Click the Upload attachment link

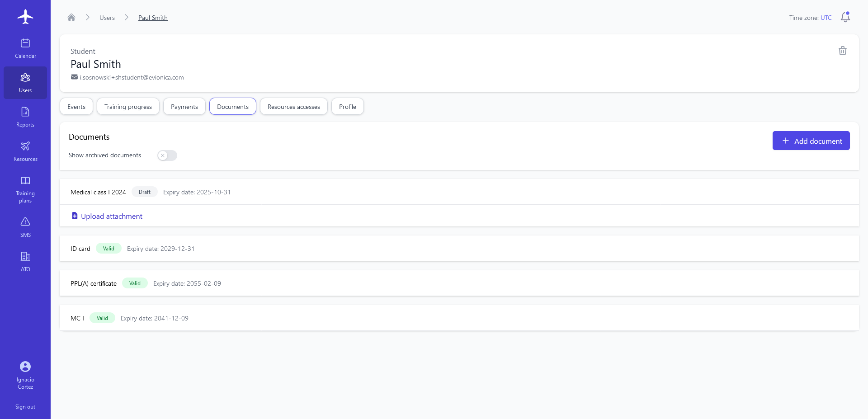[x=111, y=216]
